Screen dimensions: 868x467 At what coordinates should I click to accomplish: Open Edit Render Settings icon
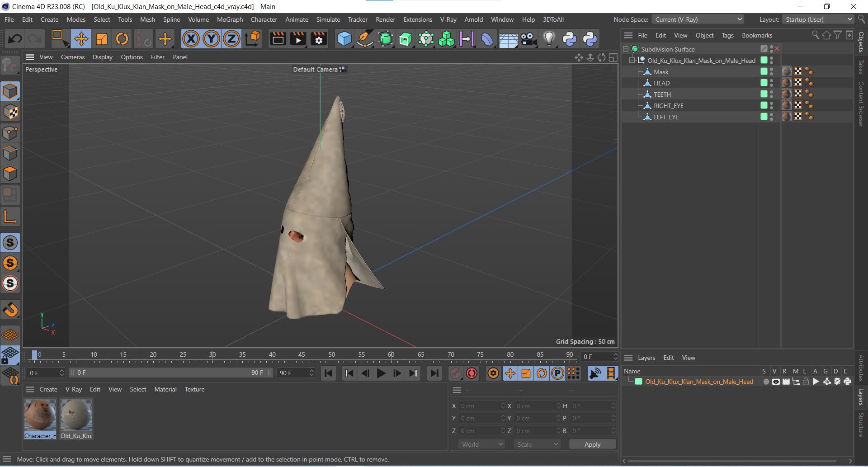pos(319,39)
